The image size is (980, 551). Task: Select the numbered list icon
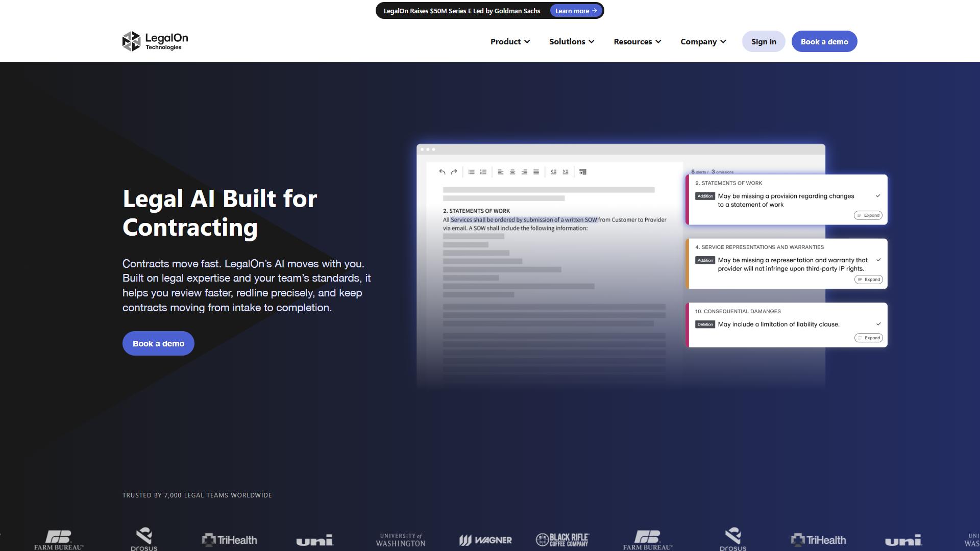point(483,172)
